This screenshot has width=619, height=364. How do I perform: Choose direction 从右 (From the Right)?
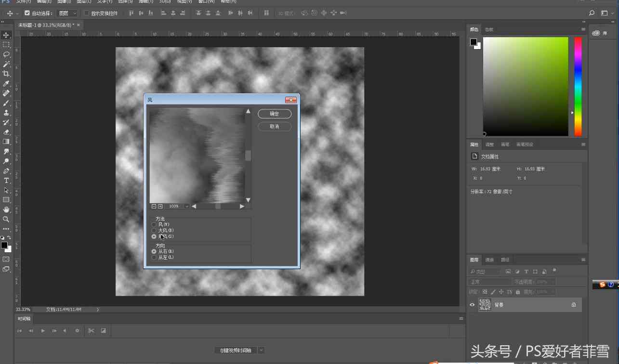click(154, 251)
